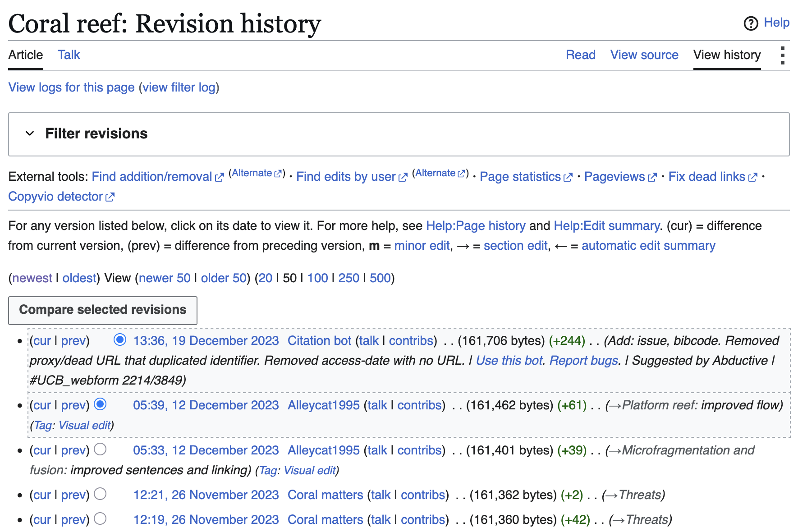Click prev diff on the 12:19 revision row
Viewport: 807px width, 532px height.
pos(73,520)
